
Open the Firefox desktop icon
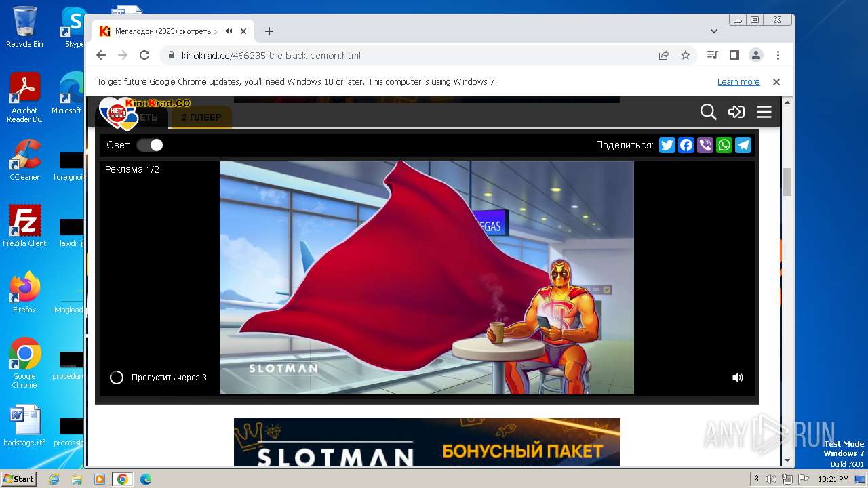[x=24, y=292]
